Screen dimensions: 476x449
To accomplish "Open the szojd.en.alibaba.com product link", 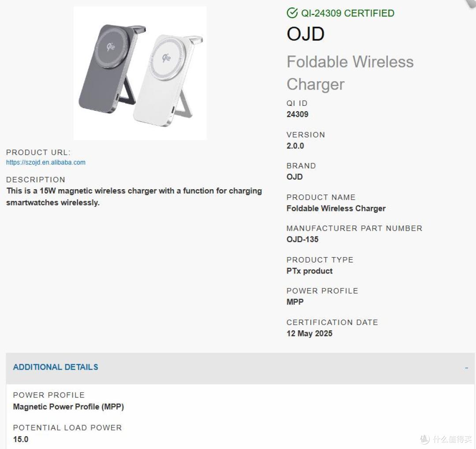I will coord(46,162).
